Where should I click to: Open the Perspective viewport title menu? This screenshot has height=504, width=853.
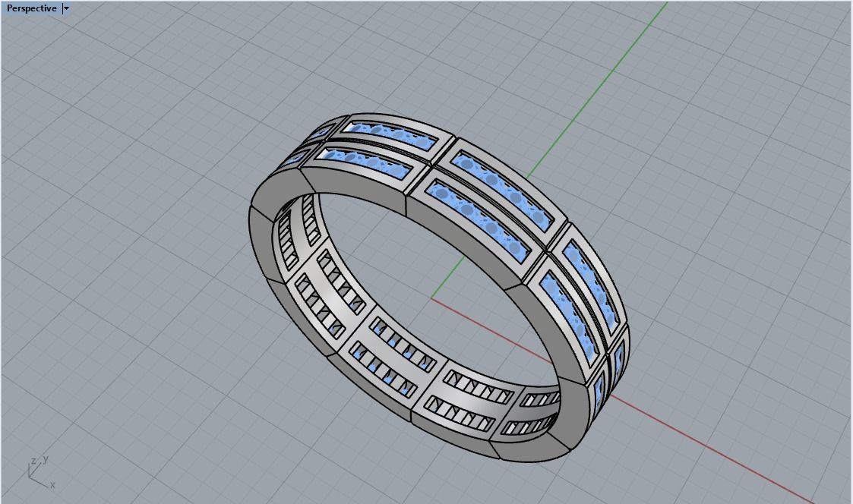click(x=32, y=8)
